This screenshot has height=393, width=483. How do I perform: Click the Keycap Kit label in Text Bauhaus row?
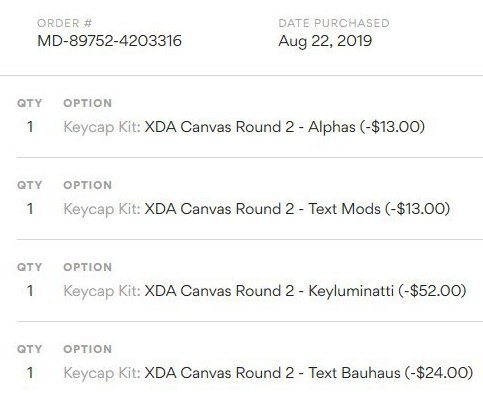(102, 374)
